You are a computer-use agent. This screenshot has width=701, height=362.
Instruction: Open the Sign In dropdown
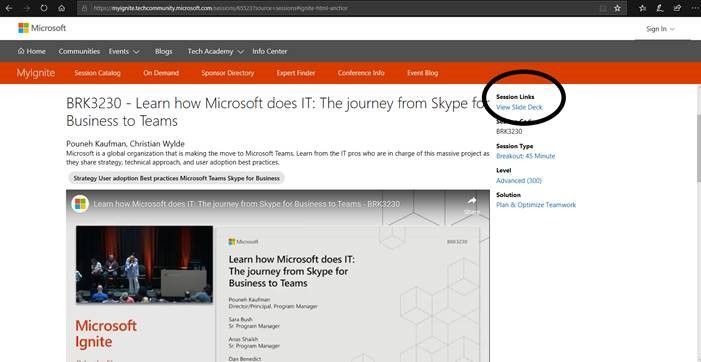click(x=660, y=29)
